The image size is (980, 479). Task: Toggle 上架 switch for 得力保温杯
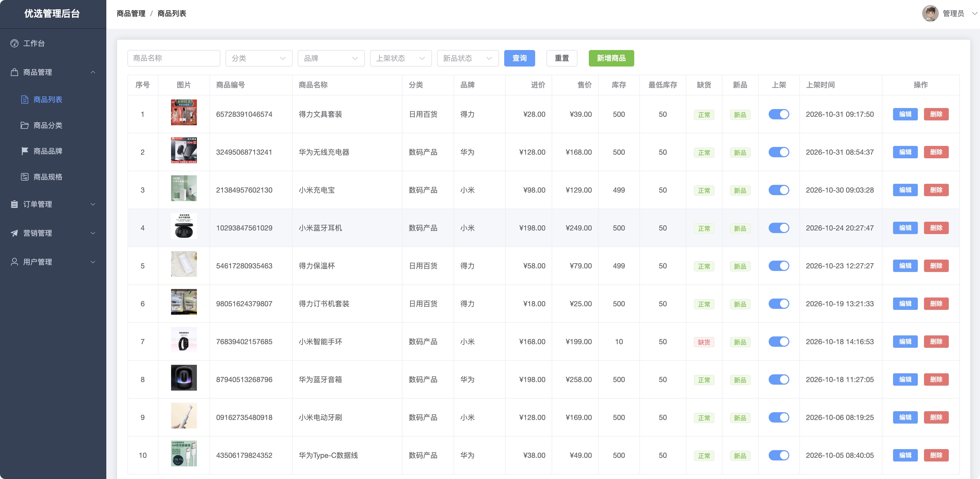click(779, 266)
